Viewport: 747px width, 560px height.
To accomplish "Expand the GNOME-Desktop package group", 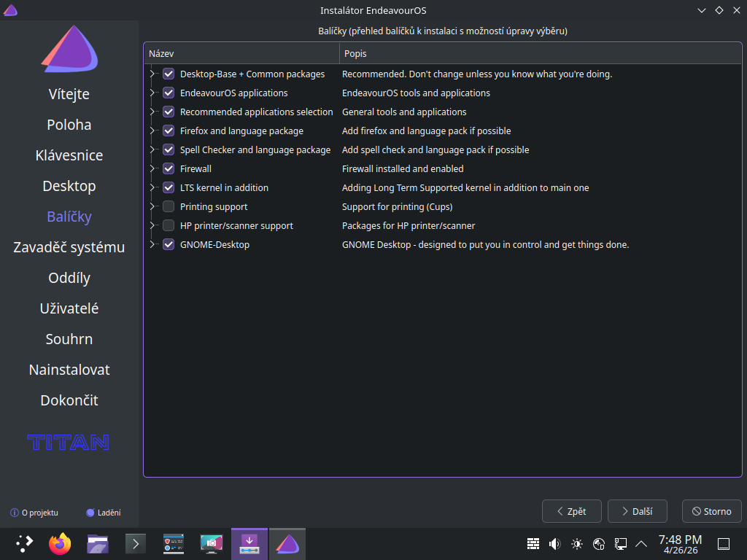I will click(x=152, y=244).
